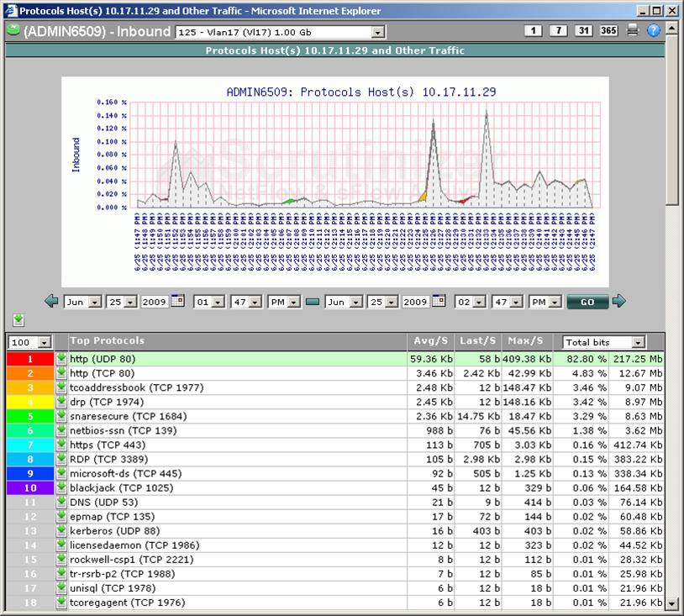The height and width of the screenshot is (616, 684).
Task: Click the Max/S column header
Action: point(526,341)
